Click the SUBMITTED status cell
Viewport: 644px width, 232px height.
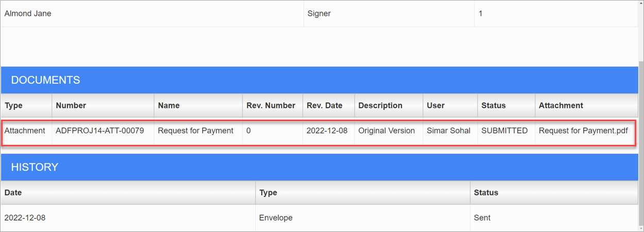504,131
